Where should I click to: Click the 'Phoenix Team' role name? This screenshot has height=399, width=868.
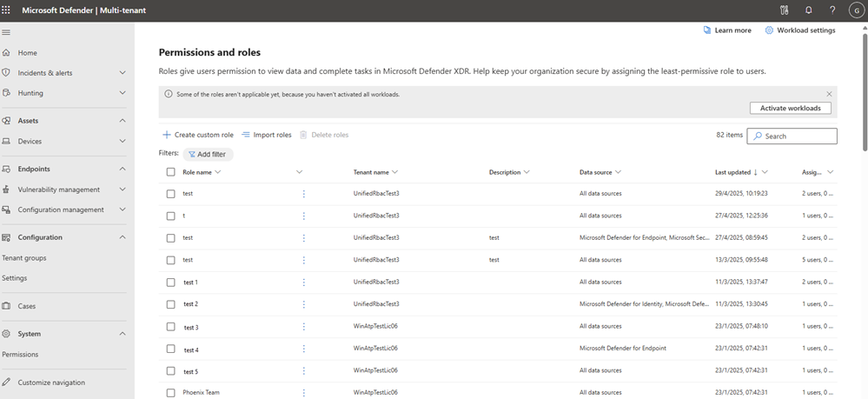tap(201, 392)
